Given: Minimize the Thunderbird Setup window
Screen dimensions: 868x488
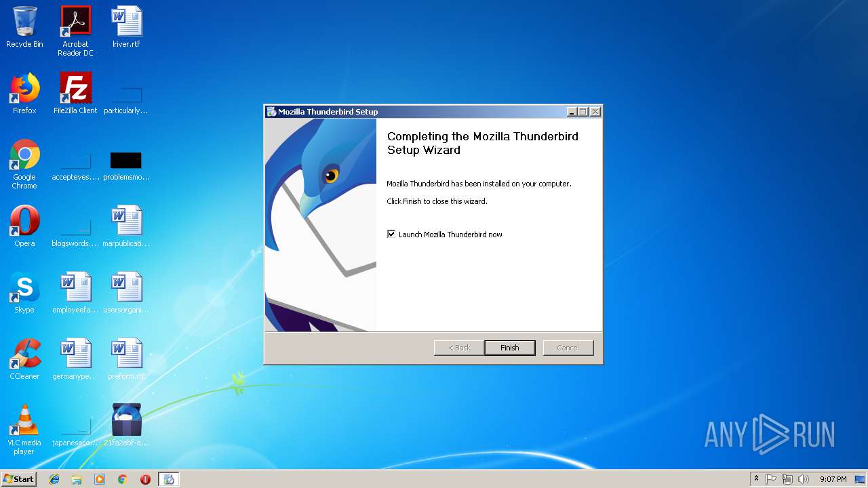Looking at the screenshot, I should 572,112.
